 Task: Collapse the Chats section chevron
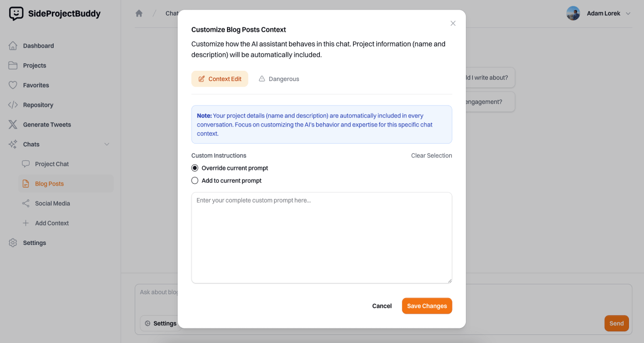[x=107, y=144]
